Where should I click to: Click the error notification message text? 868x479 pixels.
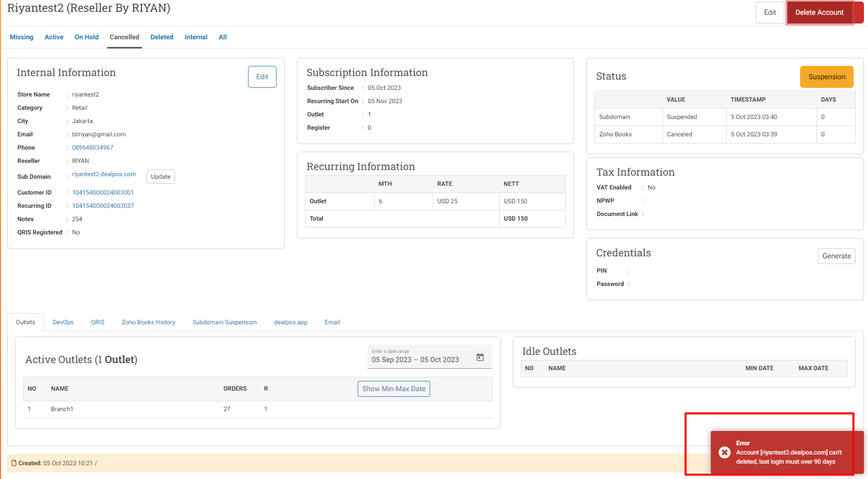click(x=788, y=457)
